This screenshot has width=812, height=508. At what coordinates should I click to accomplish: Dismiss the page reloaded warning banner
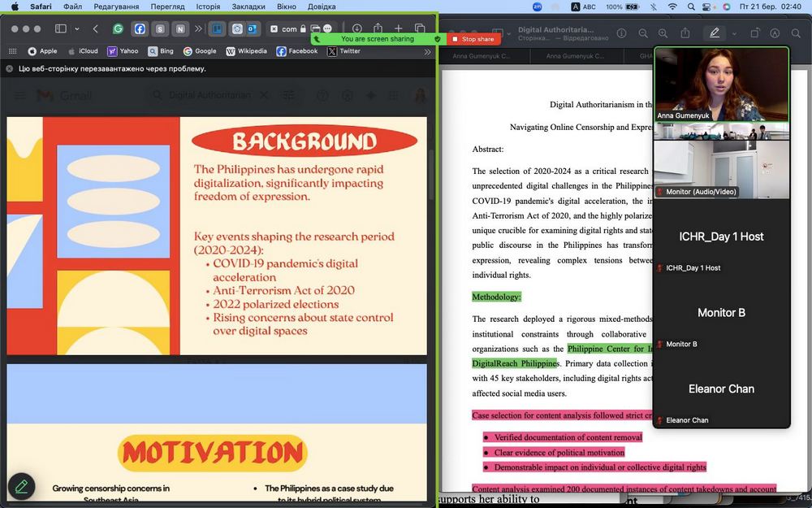pos(10,69)
